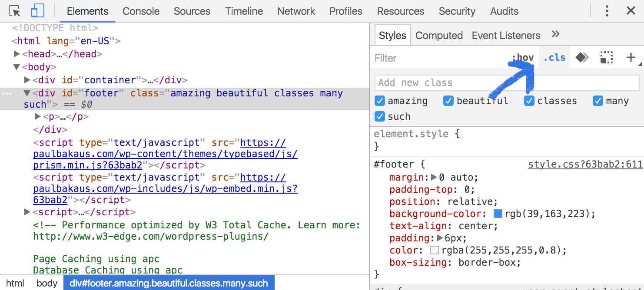Add a new style rule with the plus icon
Image resolution: width=644 pixels, height=290 pixels.
point(631,57)
